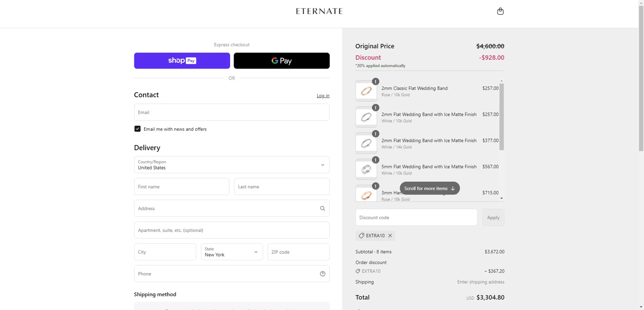The width and height of the screenshot is (644, 310).
Task: Click the Rose 18k Gold ring thumbnail
Action: [x=366, y=194]
